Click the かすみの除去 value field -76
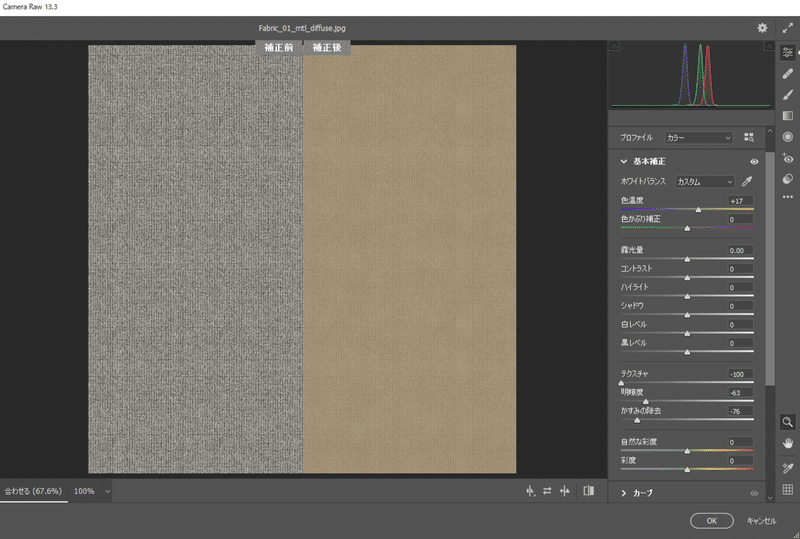The image size is (800, 539). click(x=740, y=411)
